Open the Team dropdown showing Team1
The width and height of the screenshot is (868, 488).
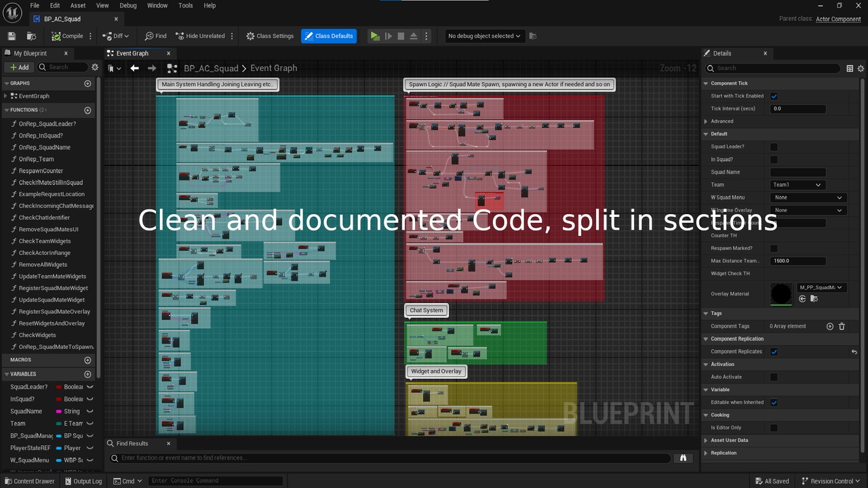click(797, 184)
